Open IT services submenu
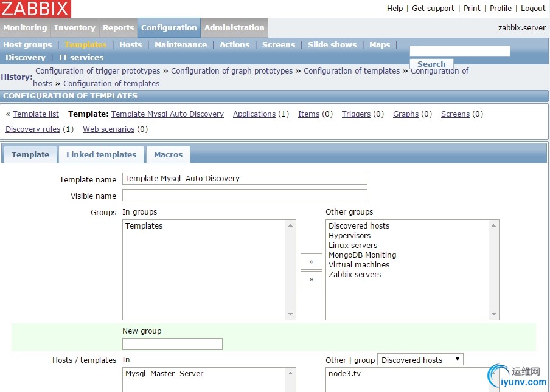The image size is (550, 392). 81,58
